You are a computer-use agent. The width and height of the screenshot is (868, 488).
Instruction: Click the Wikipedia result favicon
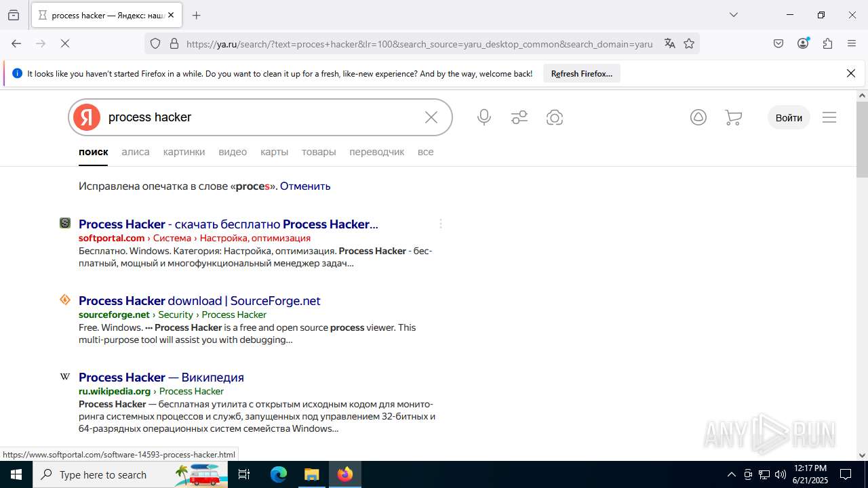pos(65,376)
